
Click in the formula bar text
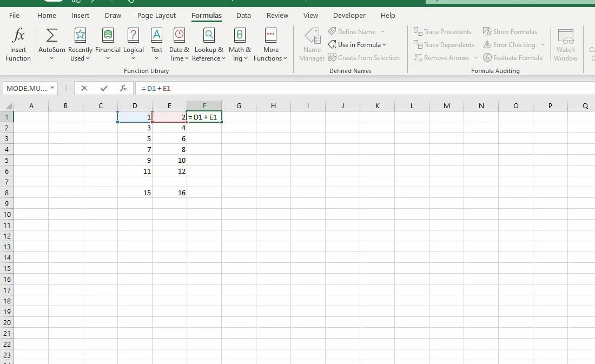pyautogui.click(x=156, y=89)
